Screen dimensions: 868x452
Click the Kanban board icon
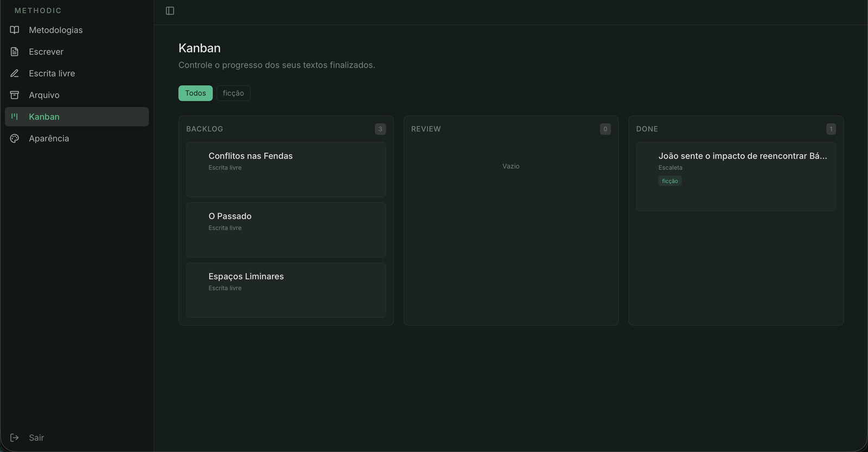pos(15,117)
